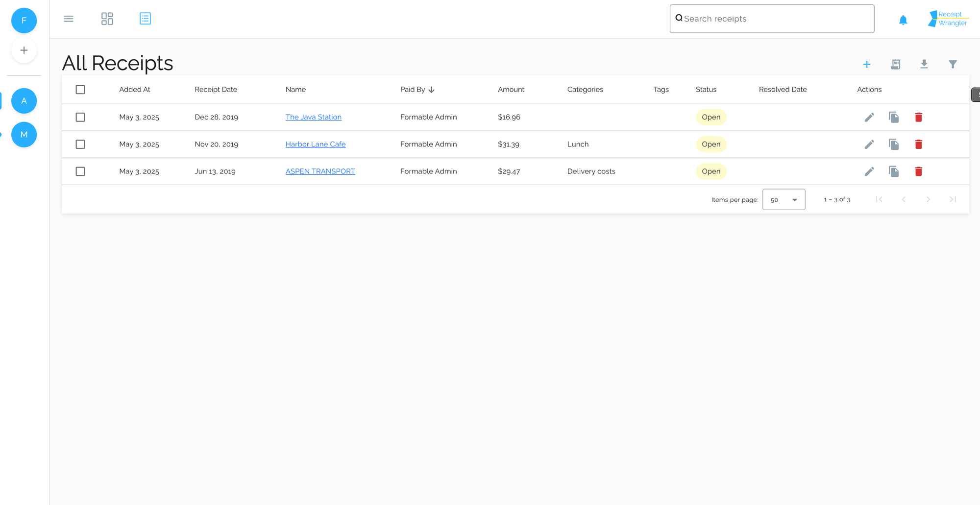Tick the checkbox on the ASPEN TRANSPORT row

[x=80, y=171]
